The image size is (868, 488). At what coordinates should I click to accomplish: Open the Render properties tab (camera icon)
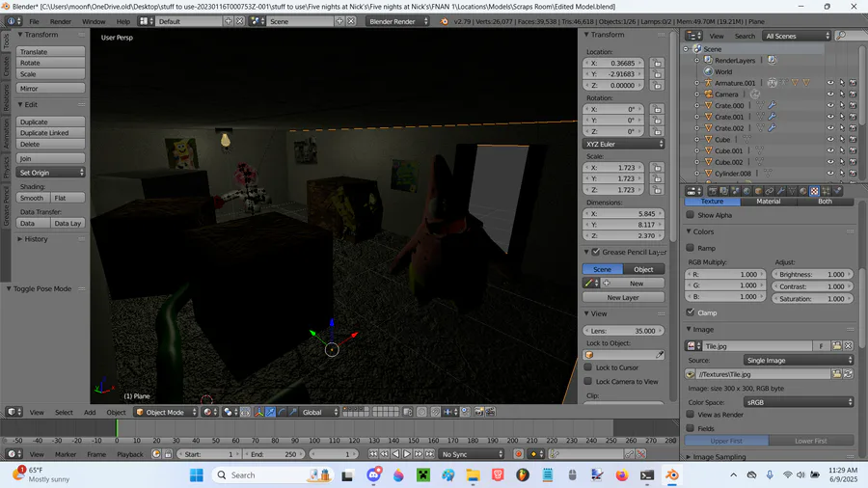point(713,191)
